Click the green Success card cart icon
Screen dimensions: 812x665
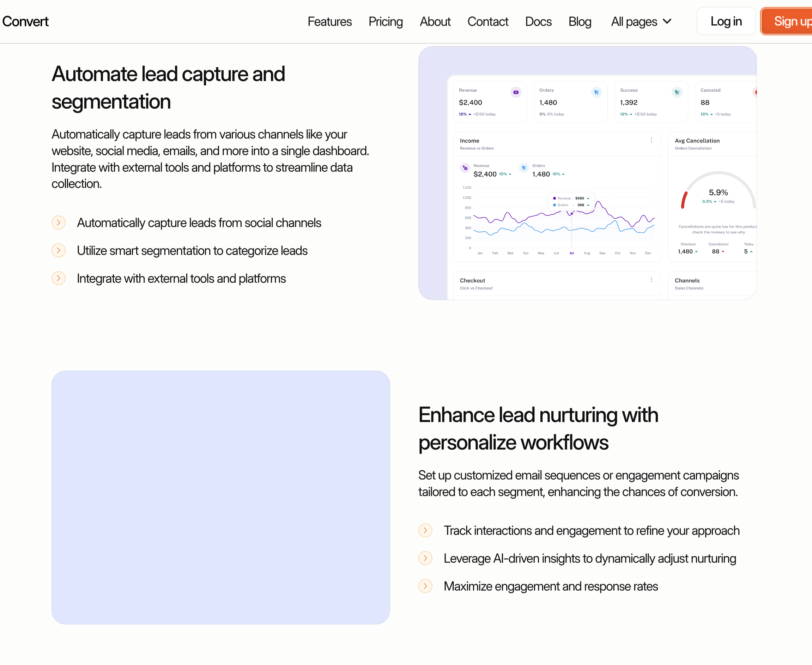tap(677, 92)
